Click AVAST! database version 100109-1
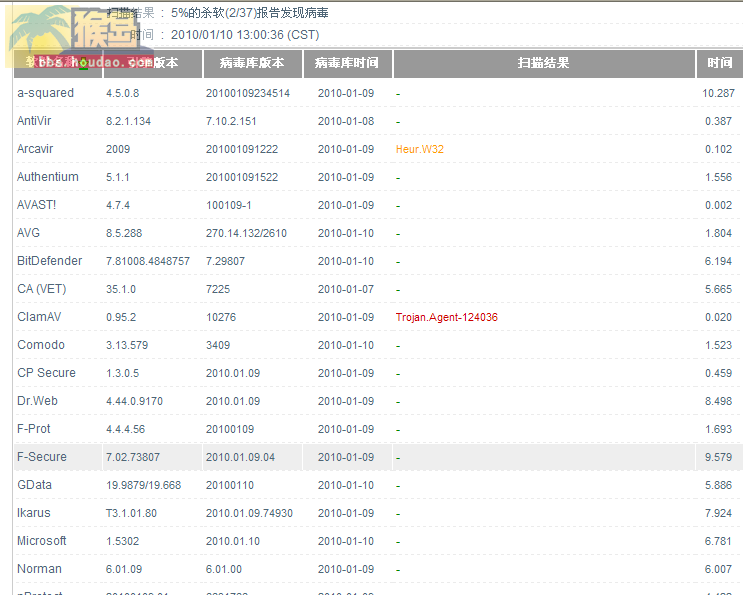This screenshot has height=595, width=743. pos(228,205)
